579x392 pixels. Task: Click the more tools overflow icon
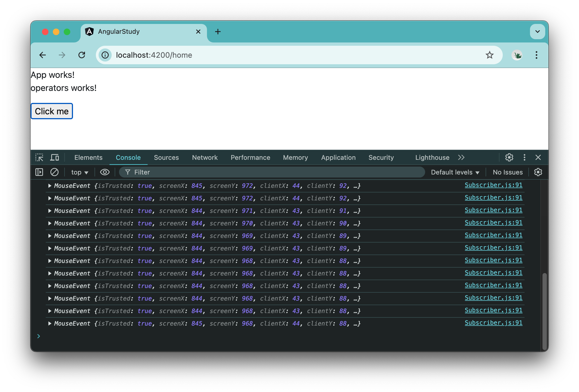click(x=462, y=158)
